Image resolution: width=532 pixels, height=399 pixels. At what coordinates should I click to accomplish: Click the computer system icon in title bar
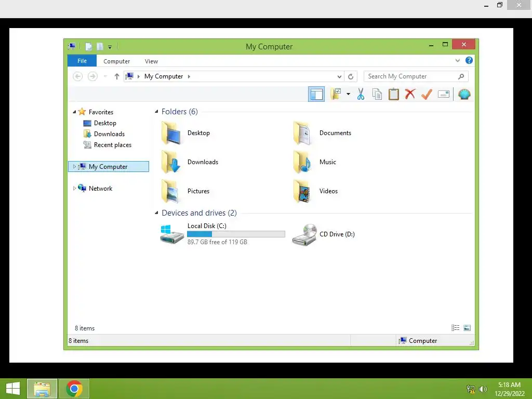click(72, 46)
